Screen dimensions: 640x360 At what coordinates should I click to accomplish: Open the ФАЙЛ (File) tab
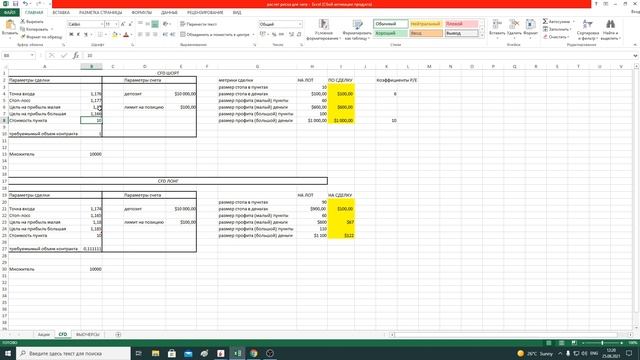tap(10, 13)
